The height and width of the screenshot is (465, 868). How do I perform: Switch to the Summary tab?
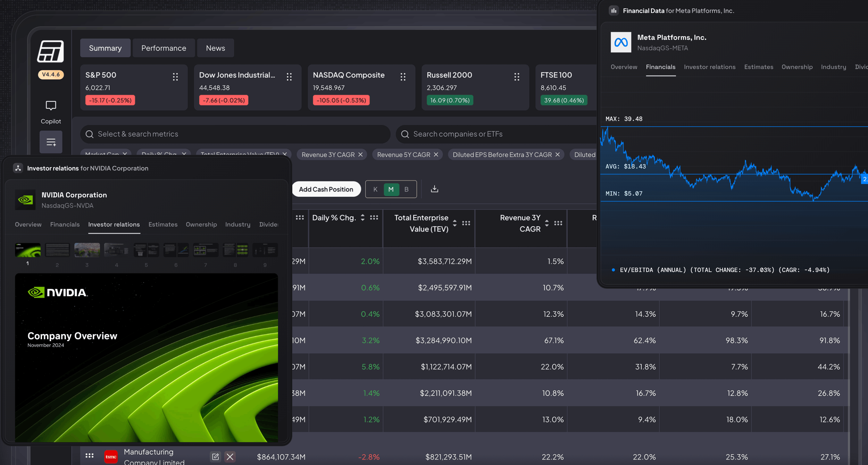tap(105, 48)
